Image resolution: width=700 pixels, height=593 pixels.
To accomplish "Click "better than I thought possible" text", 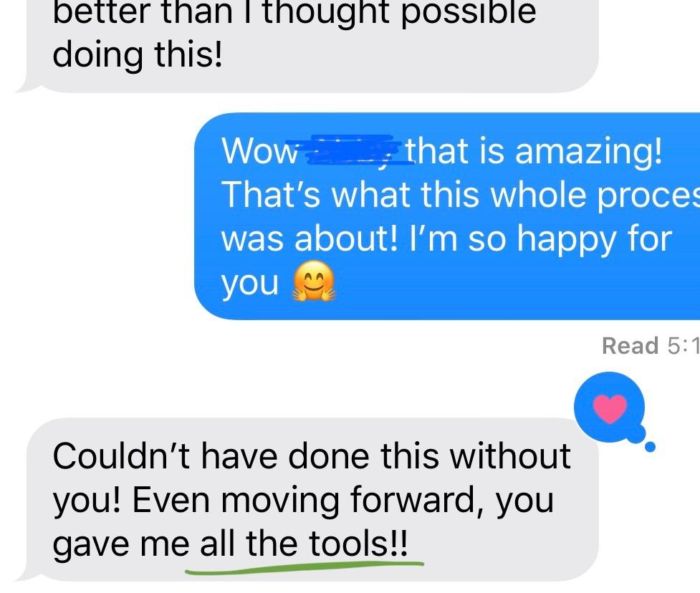I will [x=294, y=12].
